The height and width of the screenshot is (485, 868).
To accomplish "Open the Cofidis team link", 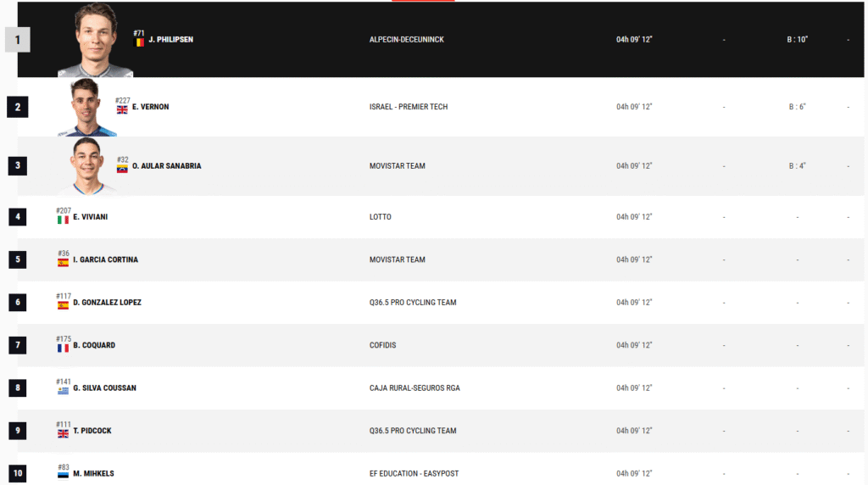I will [383, 345].
